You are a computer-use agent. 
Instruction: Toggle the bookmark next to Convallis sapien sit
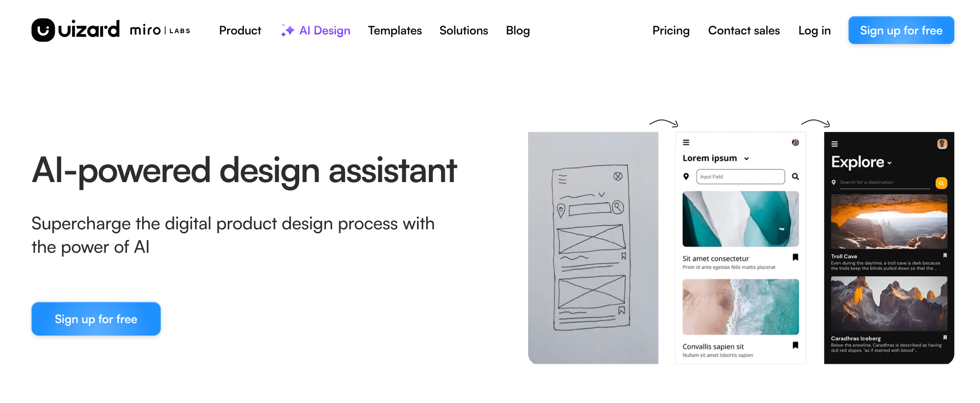(795, 345)
